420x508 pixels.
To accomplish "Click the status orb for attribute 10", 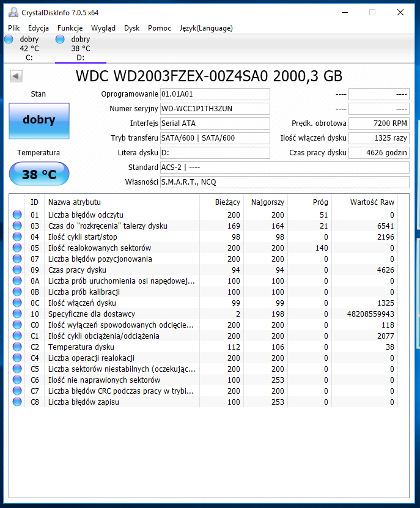I will (x=17, y=314).
